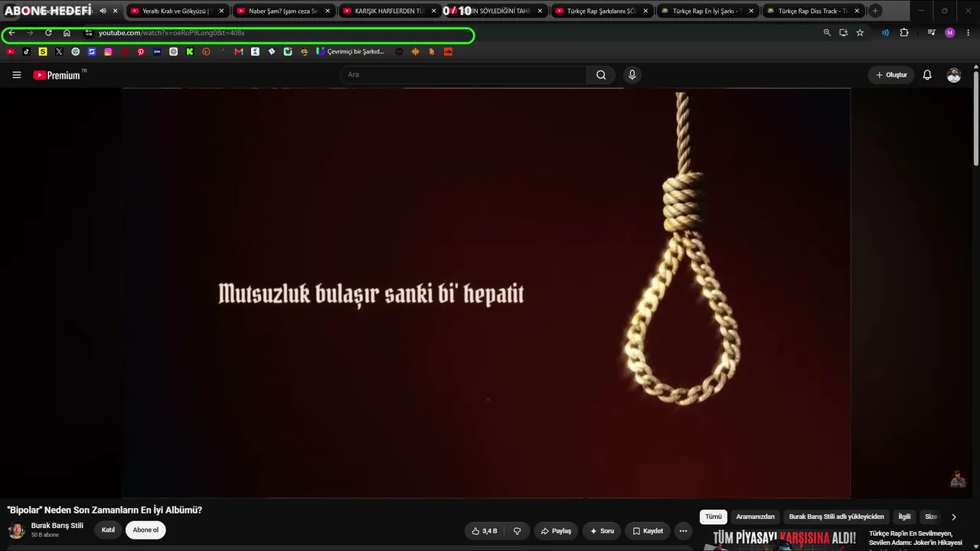
Task: Open the Gmail bookmark
Action: coord(239,52)
